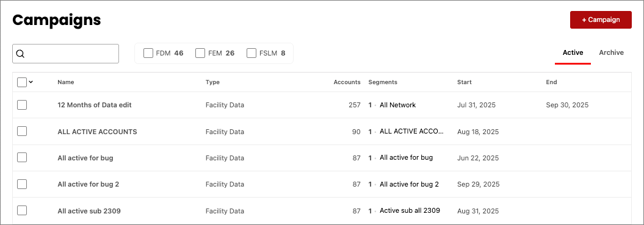644x225 pixels.
Task: Click the 257 accounts value
Action: tap(354, 105)
